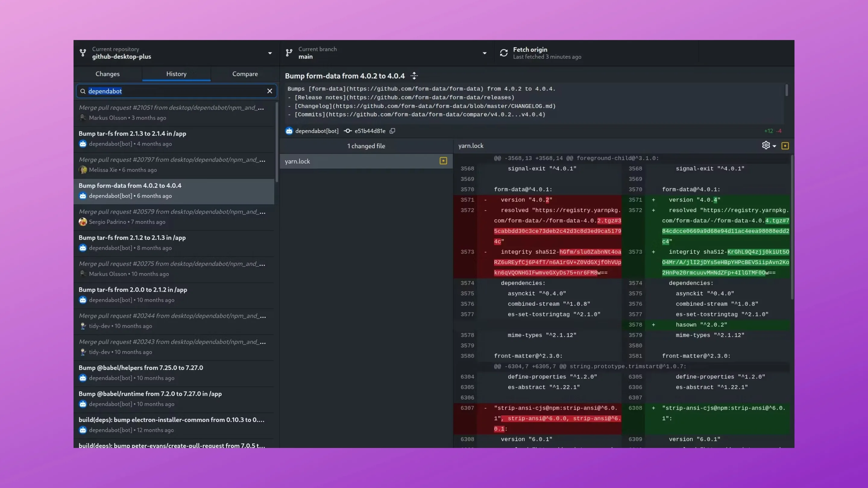The image size is (868, 488).
Task: Click Melissa Xie avatar icon
Action: (83, 170)
